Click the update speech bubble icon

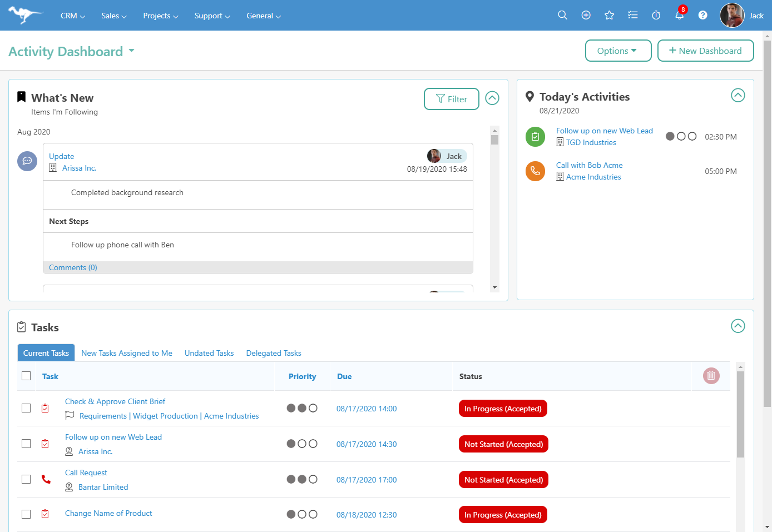coord(27,161)
